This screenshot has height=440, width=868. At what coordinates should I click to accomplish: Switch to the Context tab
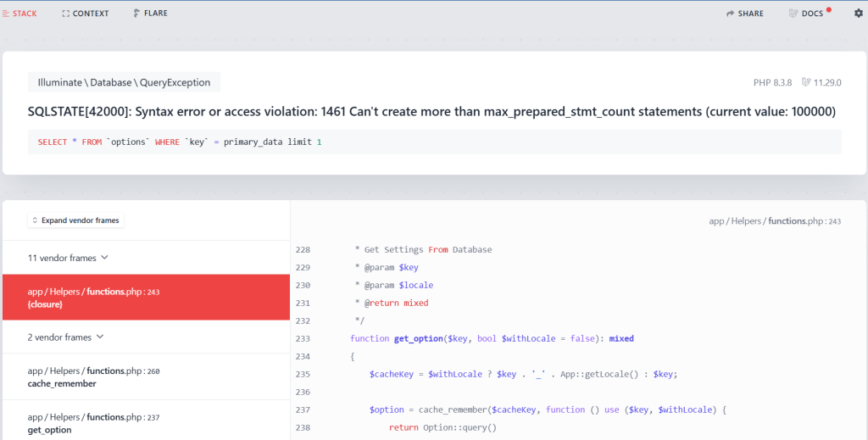tap(86, 14)
